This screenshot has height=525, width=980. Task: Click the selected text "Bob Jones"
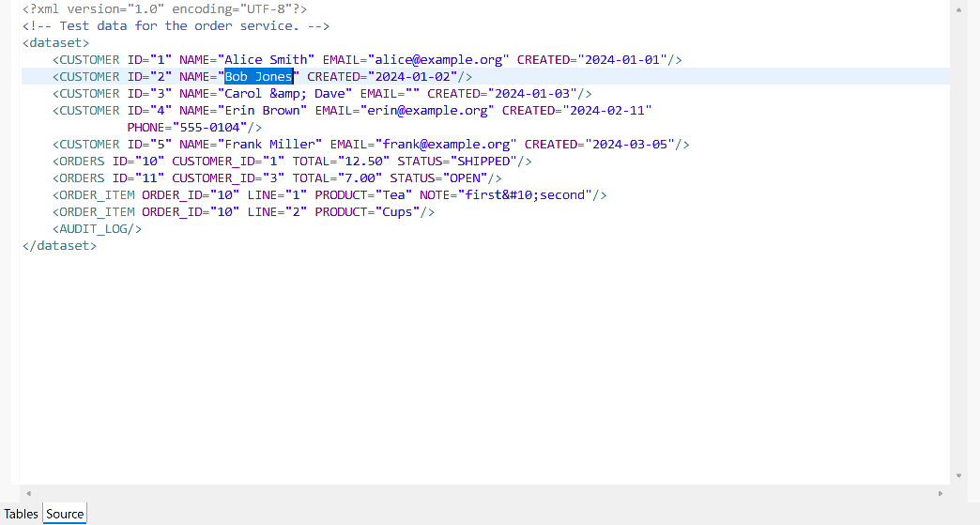[259, 76]
